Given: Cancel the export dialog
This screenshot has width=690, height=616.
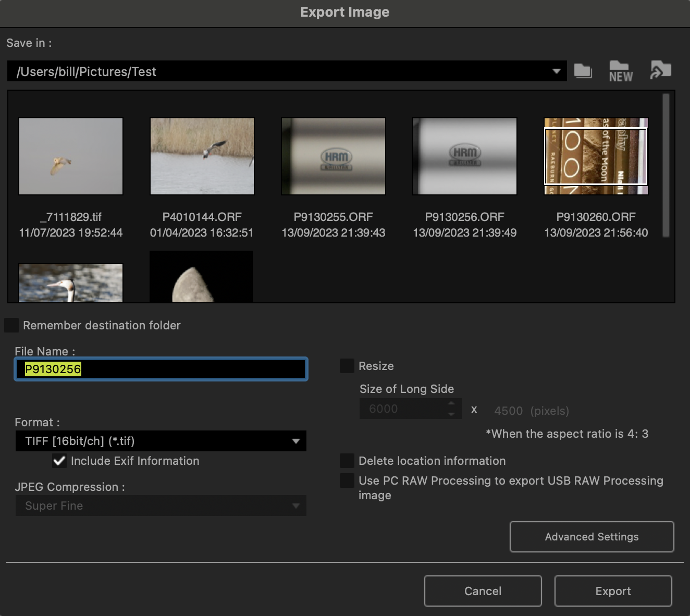Looking at the screenshot, I should click(x=483, y=591).
